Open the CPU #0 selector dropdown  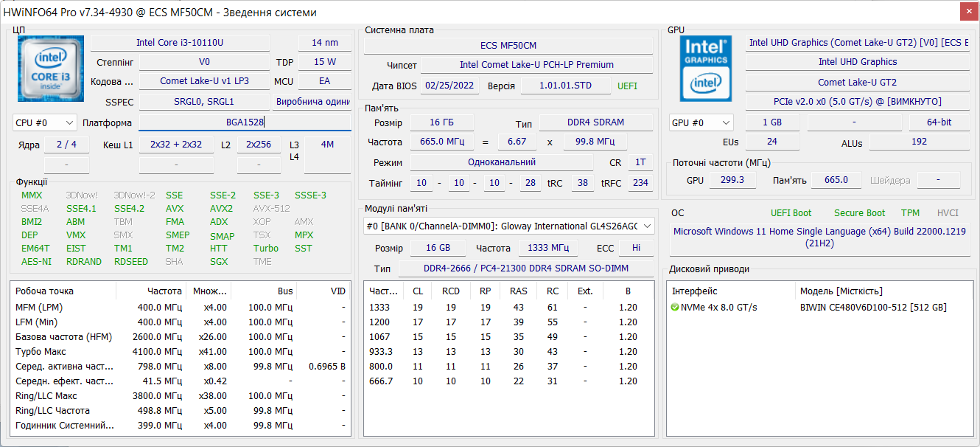pyautogui.click(x=45, y=122)
